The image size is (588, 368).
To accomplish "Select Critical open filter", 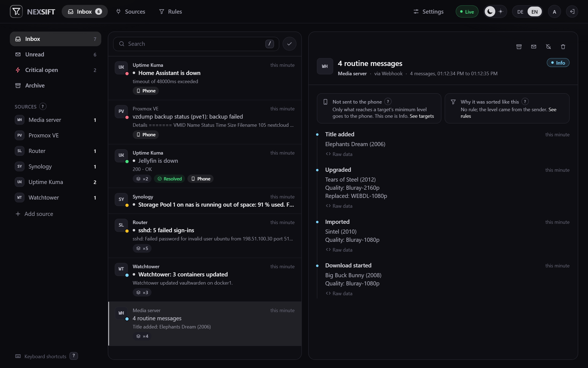I will (56, 70).
